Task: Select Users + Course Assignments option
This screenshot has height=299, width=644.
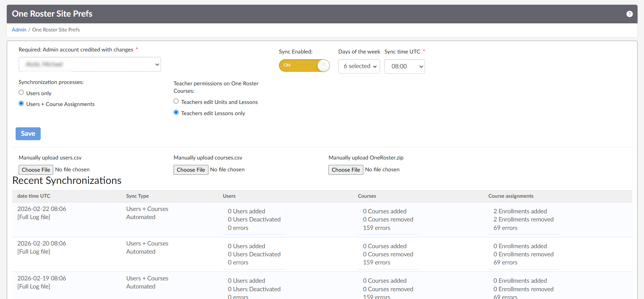Action: [21, 104]
